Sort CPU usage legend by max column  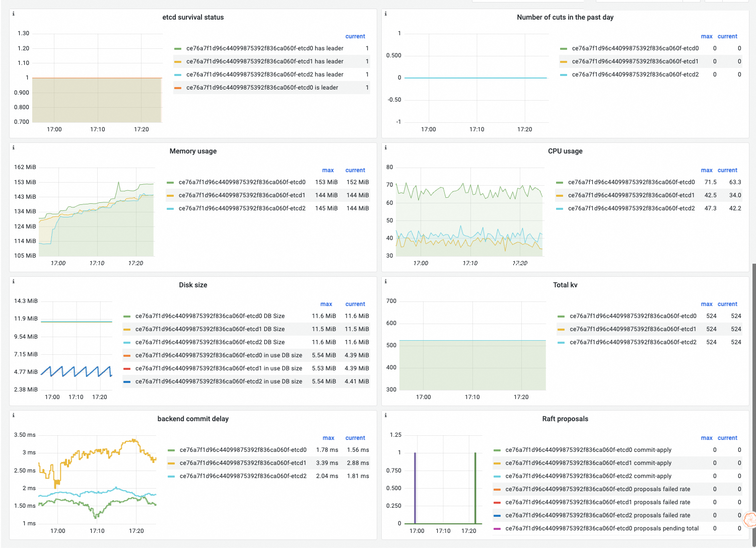707,170
